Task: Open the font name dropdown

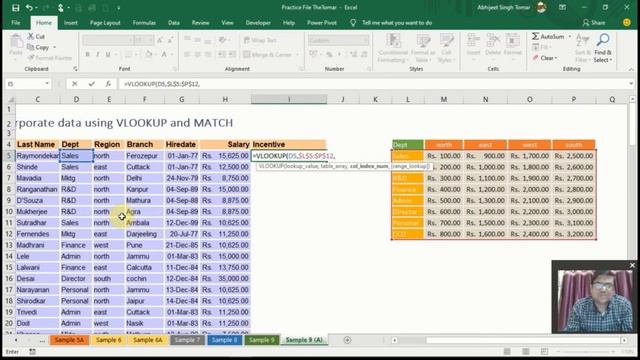Action: click(x=131, y=40)
